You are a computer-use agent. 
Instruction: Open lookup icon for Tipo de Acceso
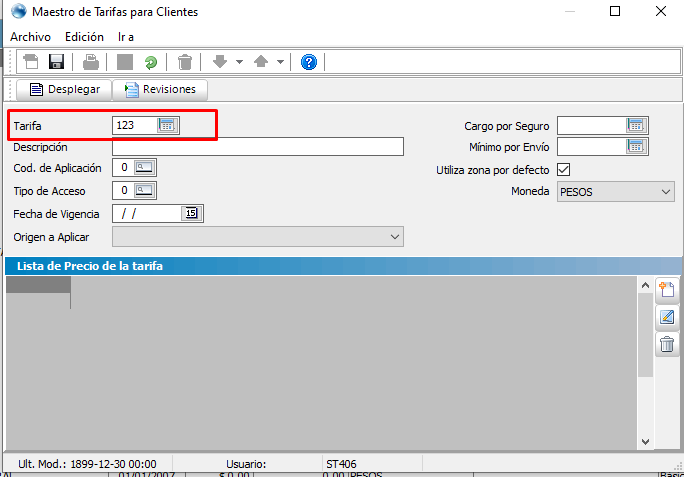coord(144,191)
